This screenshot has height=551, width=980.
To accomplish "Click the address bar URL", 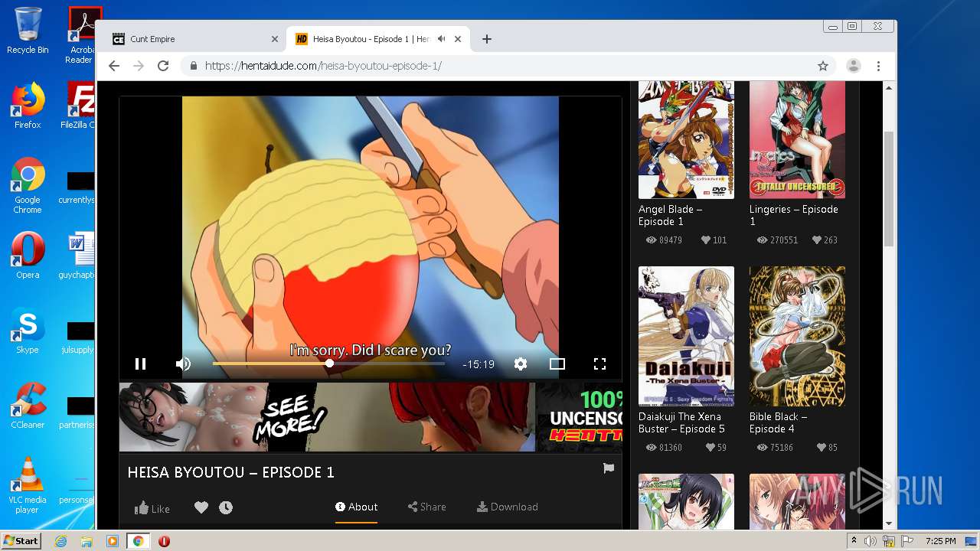I will [323, 66].
